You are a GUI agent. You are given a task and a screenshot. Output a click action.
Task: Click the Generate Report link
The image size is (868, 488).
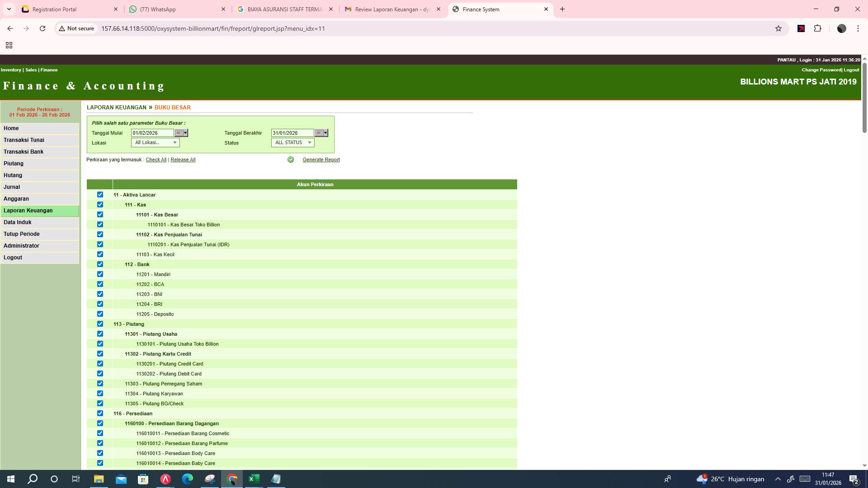click(321, 160)
